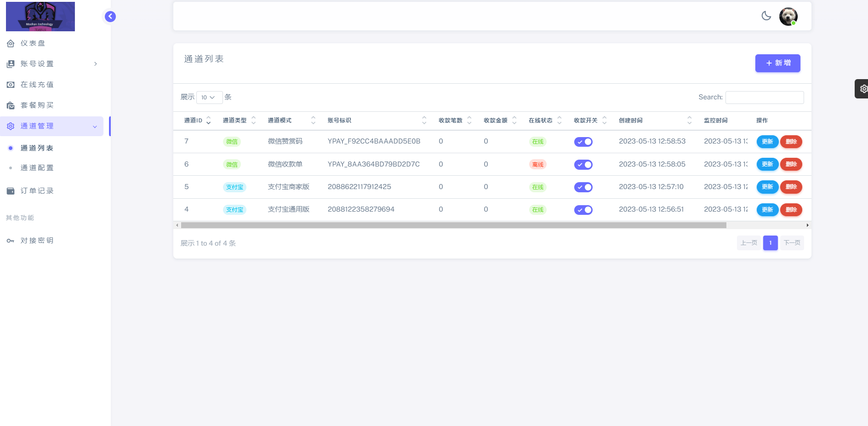Open the 展示 rows-per-page dropdown
The height and width of the screenshot is (426, 868).
pos(209,98)
